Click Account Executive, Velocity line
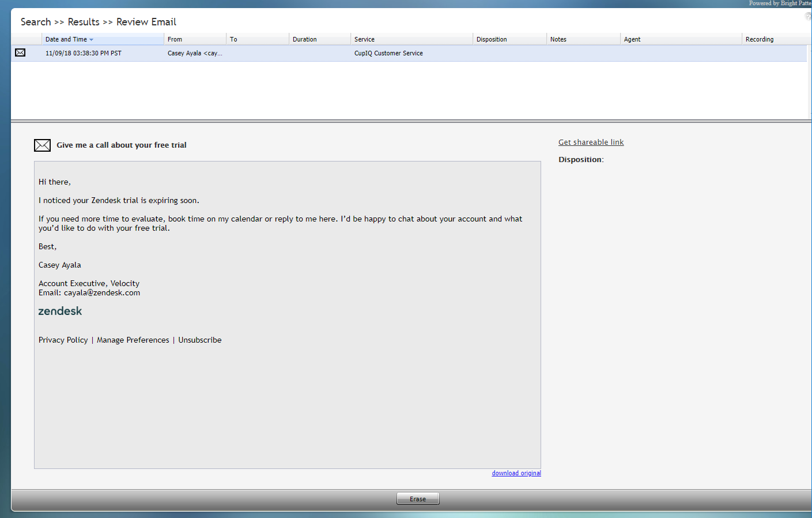 pyautogui.click(x=89, y=284)
